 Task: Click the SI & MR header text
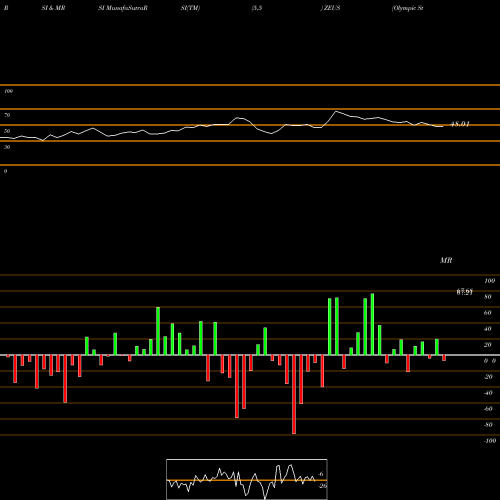[x=53, y=8]
